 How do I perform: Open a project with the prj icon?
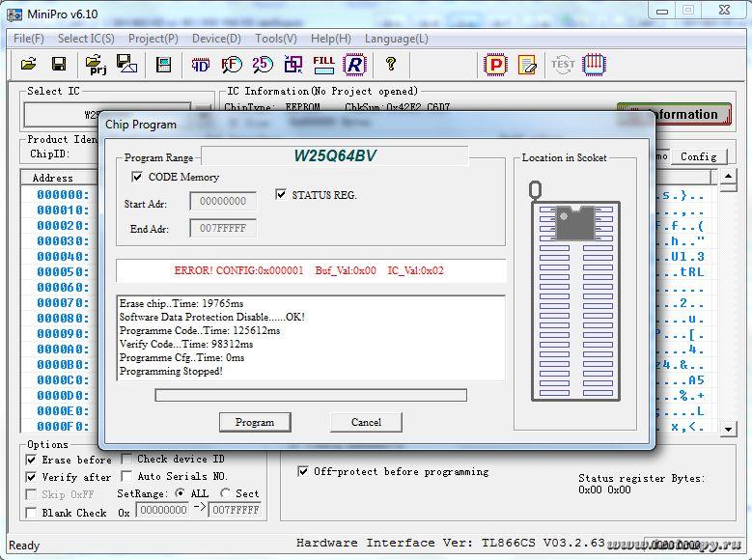point(97,65)
